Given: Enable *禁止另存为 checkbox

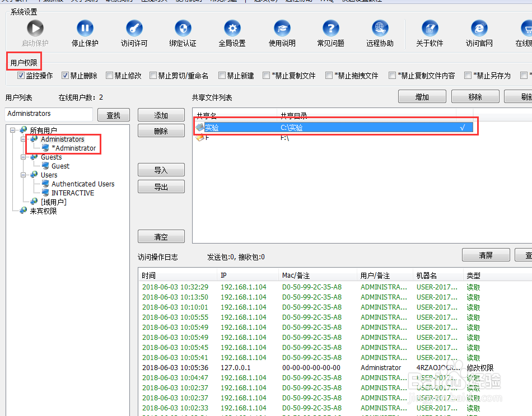Looking at the screenshot, I should click(x=468, y=76).
